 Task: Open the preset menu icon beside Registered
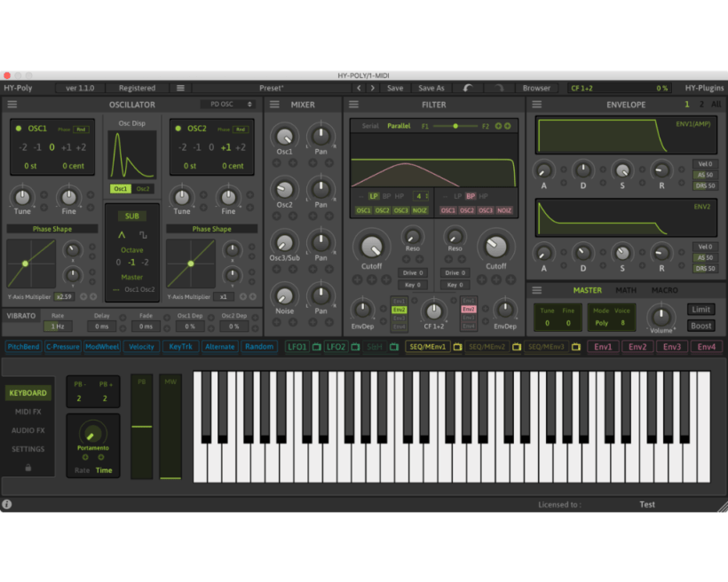point(180,89)
